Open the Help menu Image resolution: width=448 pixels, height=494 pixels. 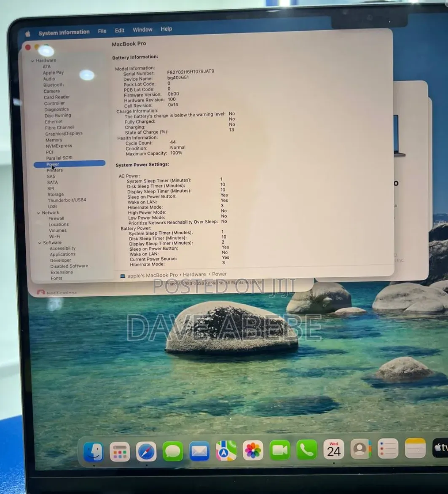[166, 29]
